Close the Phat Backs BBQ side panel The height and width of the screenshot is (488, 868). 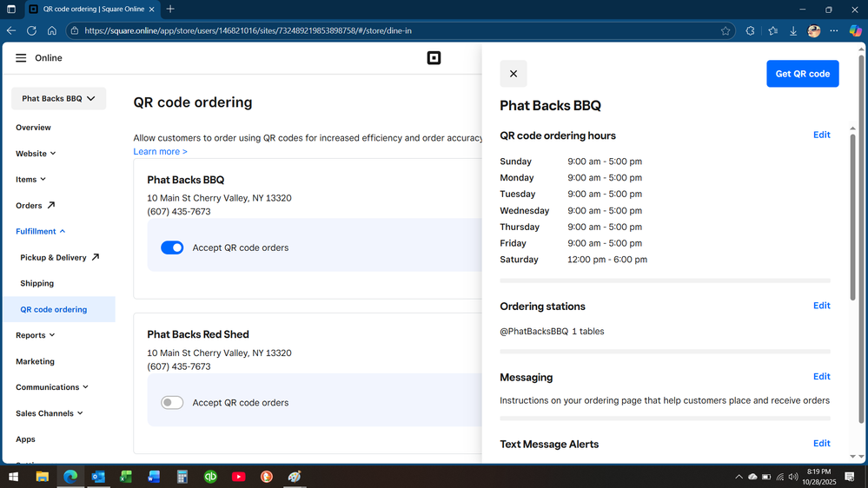click(514, 74)
